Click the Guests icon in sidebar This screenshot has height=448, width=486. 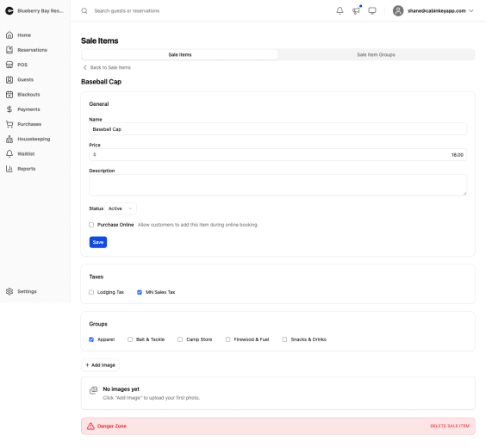[x=9, y=79]
